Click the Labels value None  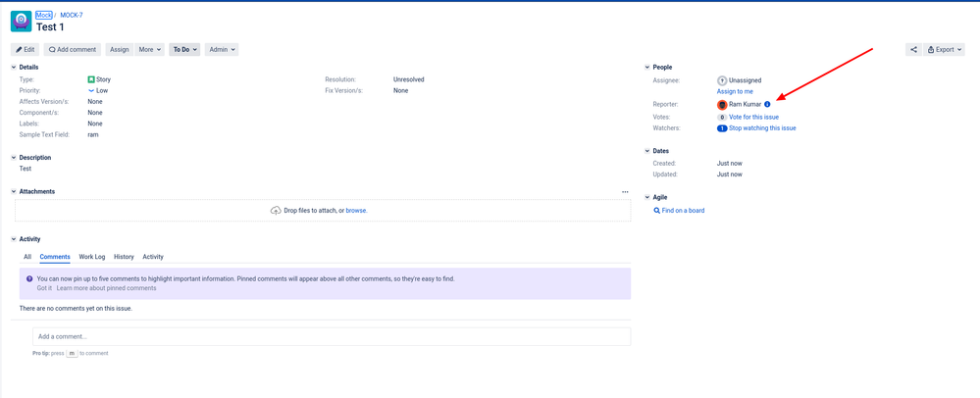point(95,124)
